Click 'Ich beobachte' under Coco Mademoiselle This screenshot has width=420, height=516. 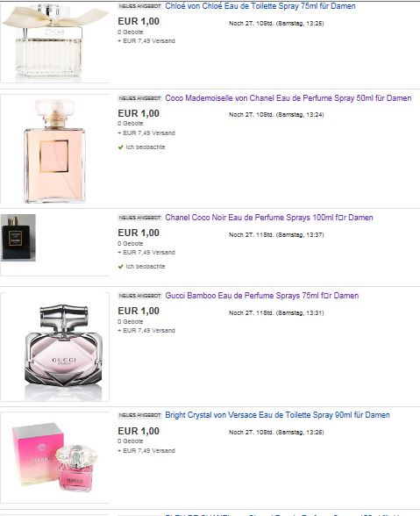coord(146,147)
